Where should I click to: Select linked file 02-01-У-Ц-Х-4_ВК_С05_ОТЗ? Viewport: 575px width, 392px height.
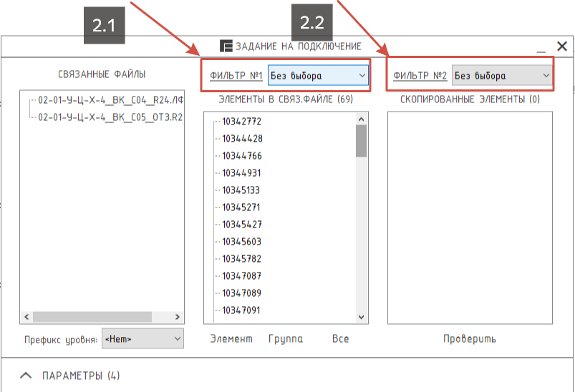110,117
